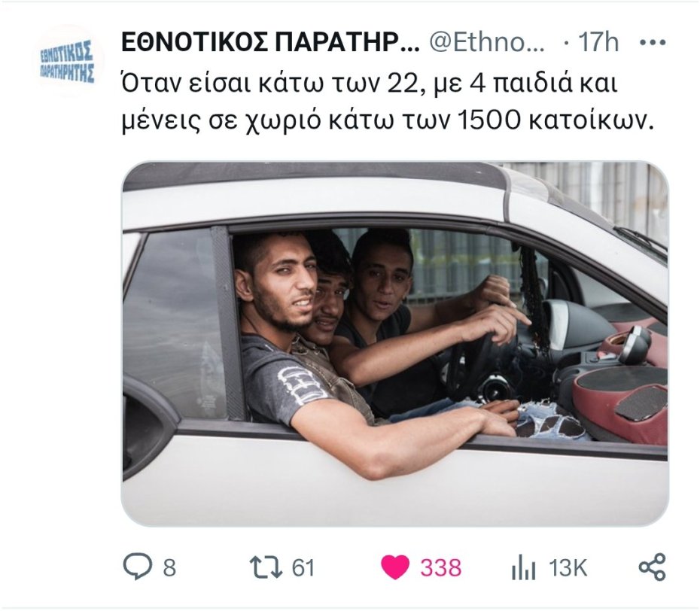
Task: Click the reply count 8
Action: (169, 568)
